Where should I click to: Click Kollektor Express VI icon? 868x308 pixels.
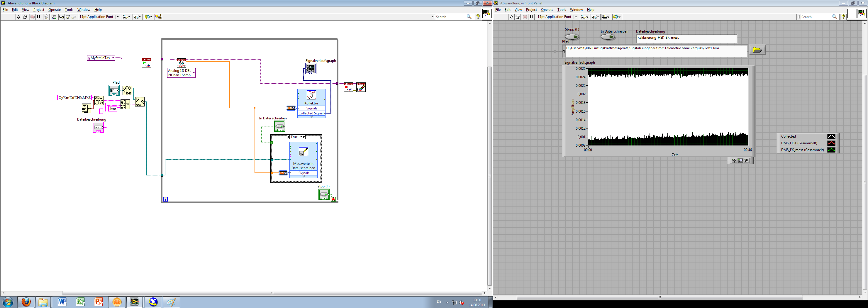tap(311, 95)
